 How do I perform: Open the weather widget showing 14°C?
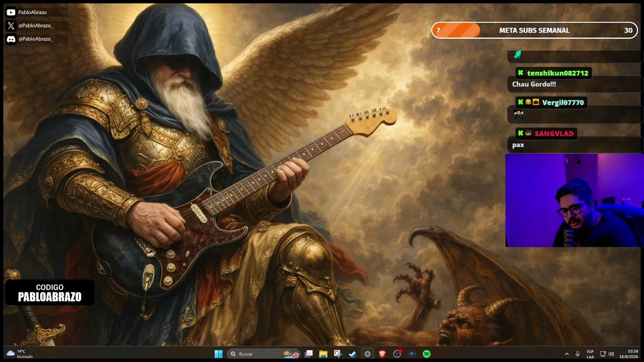[x=20, y=354]
